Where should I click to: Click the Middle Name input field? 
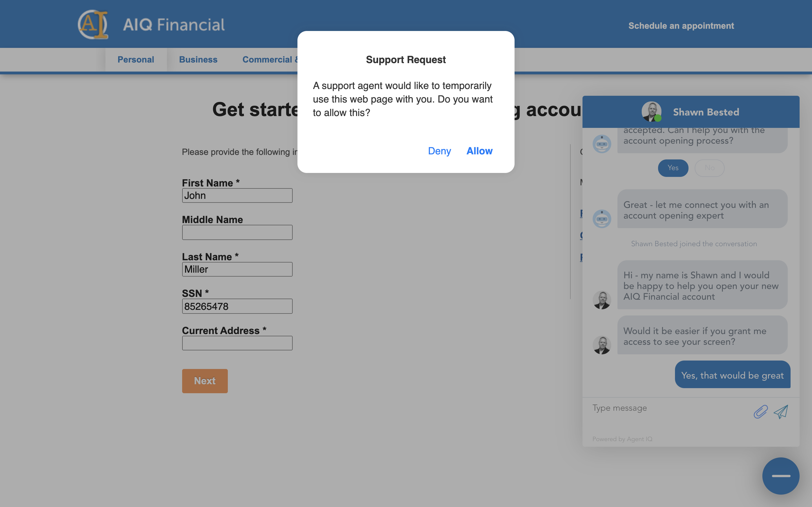click(x=237, y=232)
